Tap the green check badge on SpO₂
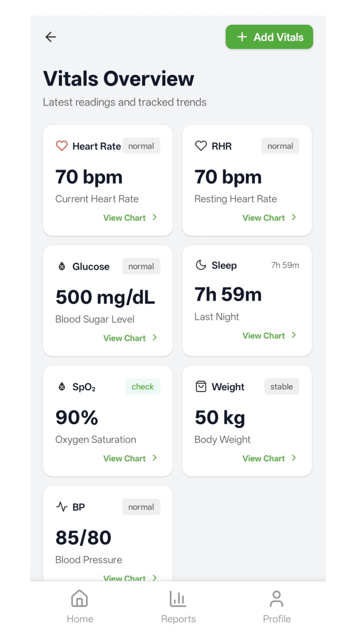 click(142, 387)
